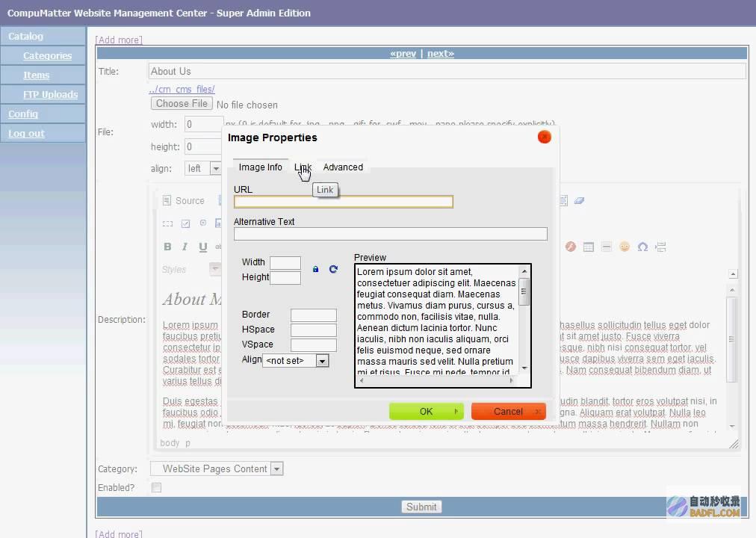Click the body tag in editor path bar
This screenshot has width=756, height=538.
[x=170, y=442]
